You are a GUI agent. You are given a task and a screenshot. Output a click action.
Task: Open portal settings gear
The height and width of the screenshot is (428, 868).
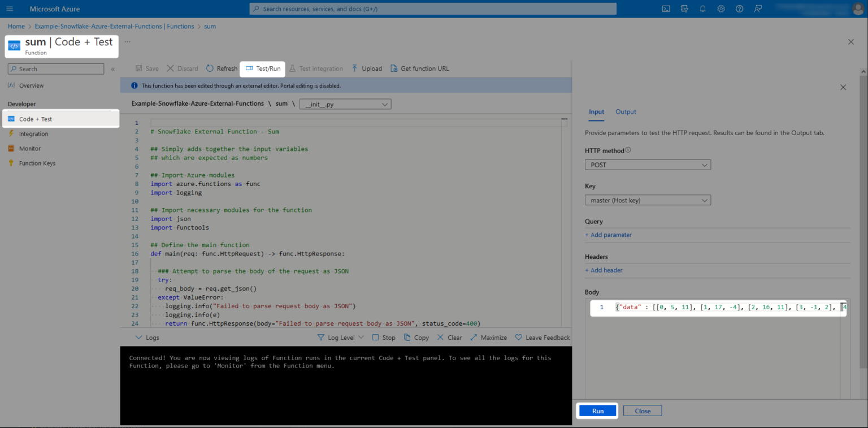tap(721, 8)
